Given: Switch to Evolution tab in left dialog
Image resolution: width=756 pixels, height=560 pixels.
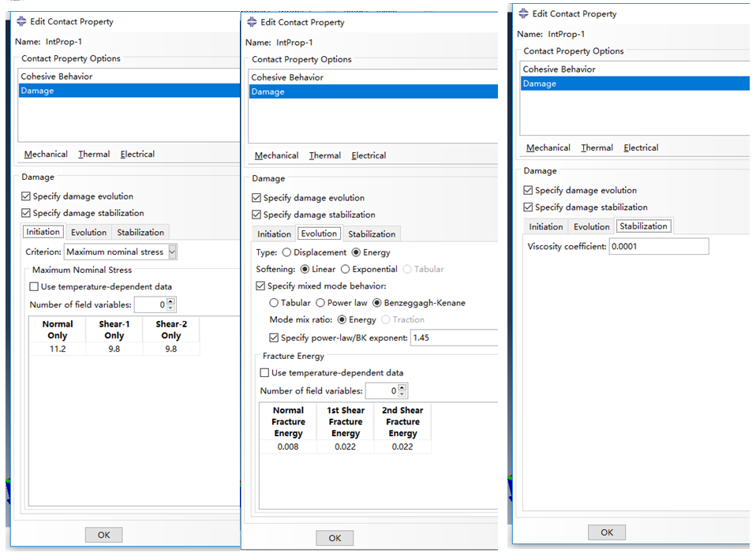Looking at the screenshot, I should pos(88,233).
